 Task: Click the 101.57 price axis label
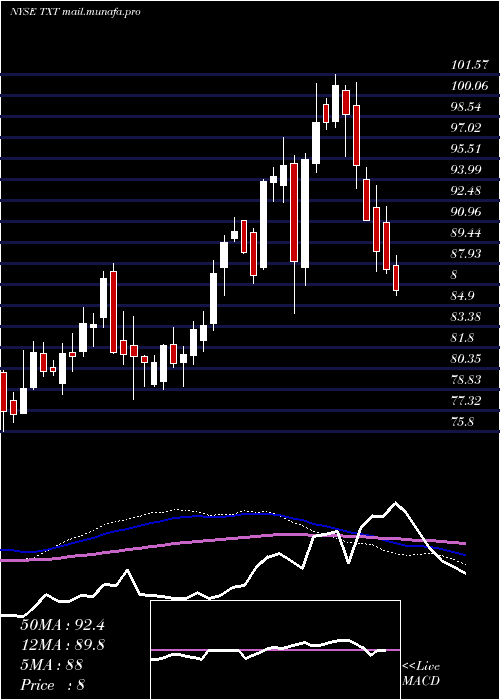(469, 65)
